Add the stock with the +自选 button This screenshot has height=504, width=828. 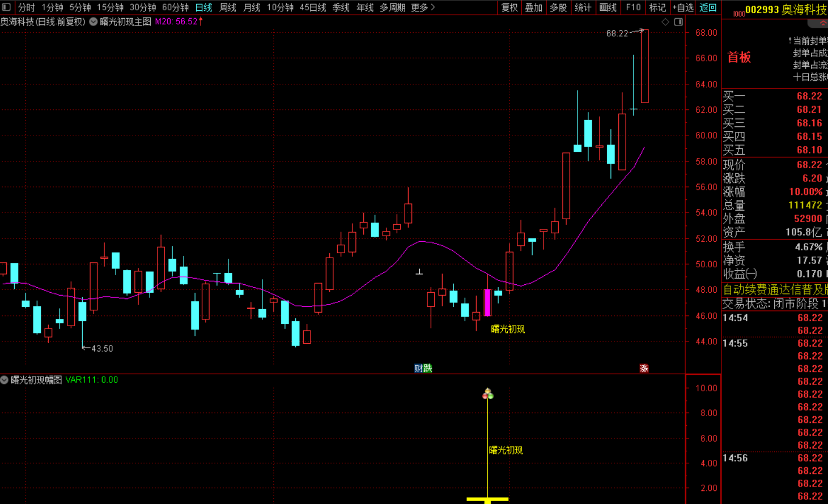(x=683, y=7)
